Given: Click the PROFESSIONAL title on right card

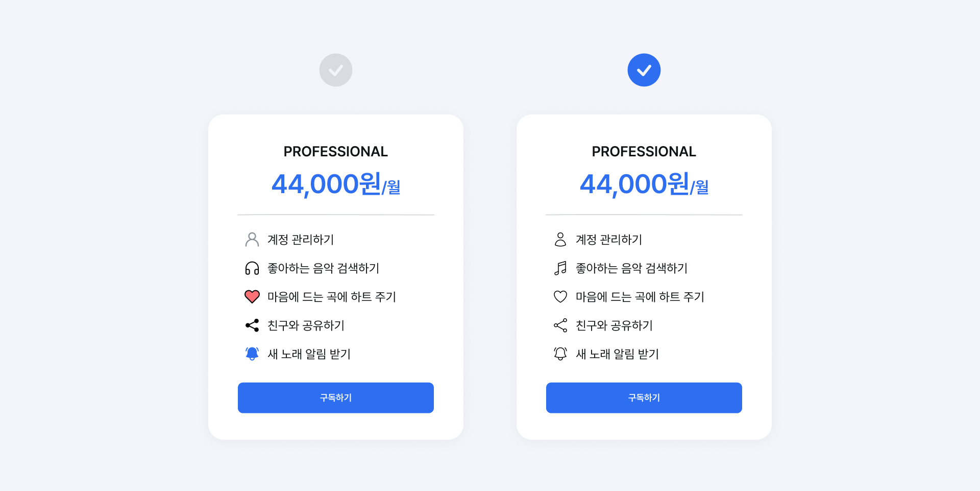Looking at the screenshot, I should tap(644, 151).
